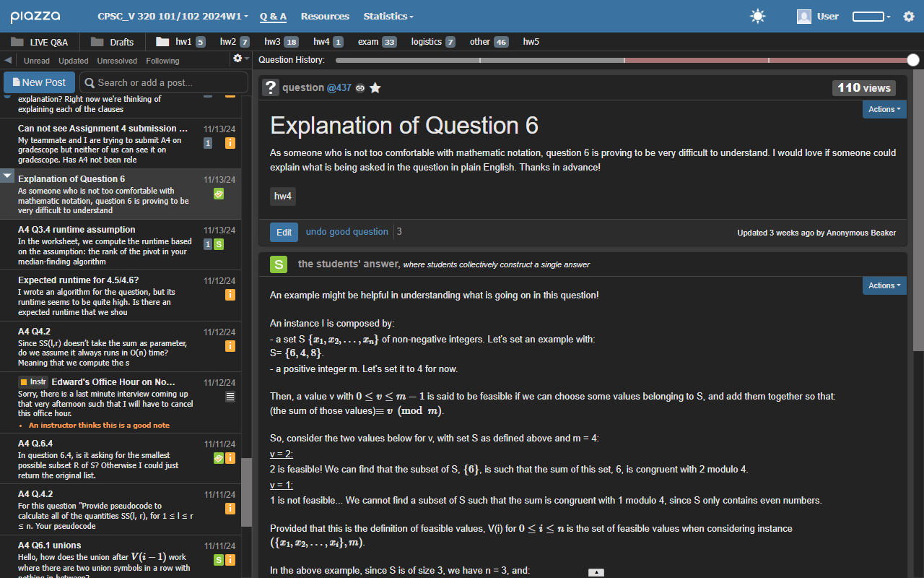Click student answer S icon on A4 Q3.4 post

219,244
